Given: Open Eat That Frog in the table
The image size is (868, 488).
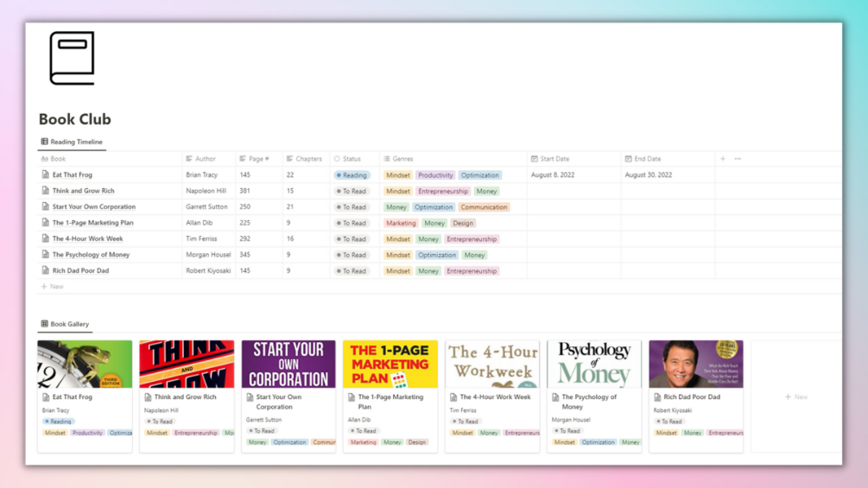Looking at the screenshot, I should click(x=72, y=174).
